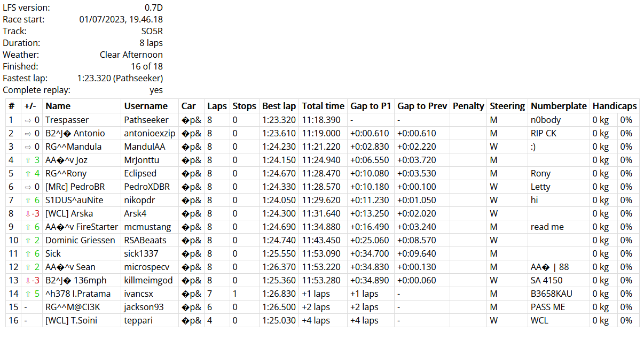The height and width of the screenshot is (339, 644).
Task: Click the Best lap column header
Action: tap(279, 106)
